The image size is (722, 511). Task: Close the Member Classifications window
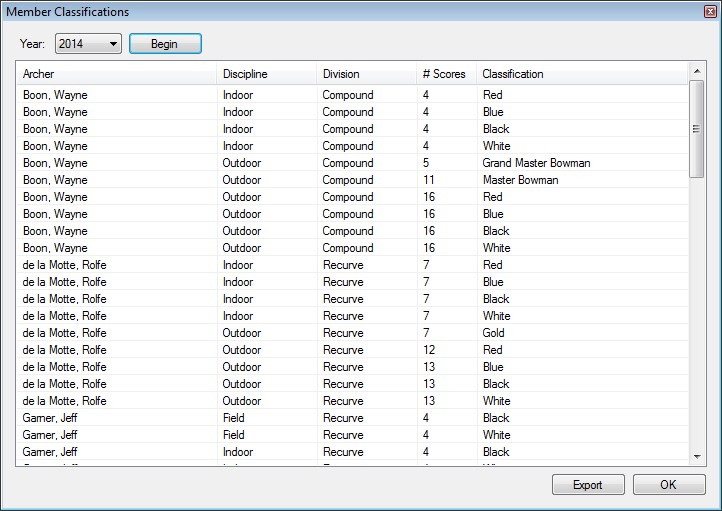point(710,12)
